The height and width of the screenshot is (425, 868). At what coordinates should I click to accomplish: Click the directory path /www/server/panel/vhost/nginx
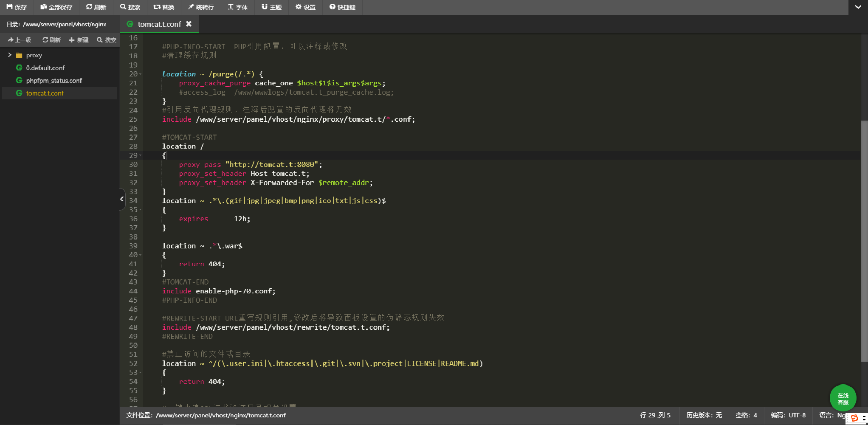(65, 24)
